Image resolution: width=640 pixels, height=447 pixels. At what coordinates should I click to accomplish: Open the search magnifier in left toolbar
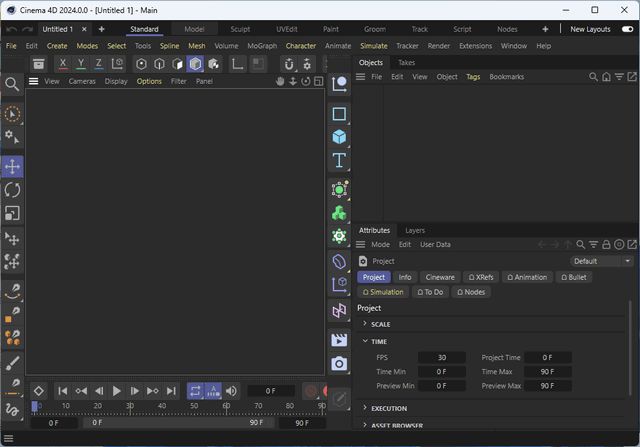tap(13, 85)
